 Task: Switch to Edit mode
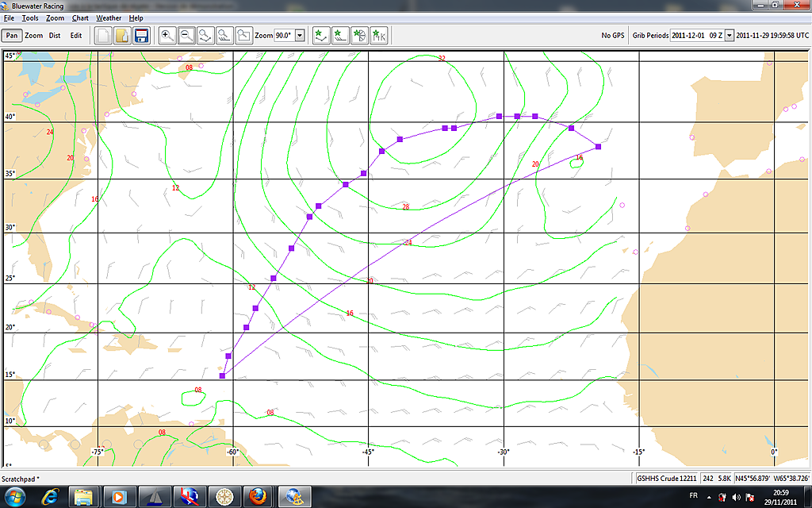coord(76,36)
